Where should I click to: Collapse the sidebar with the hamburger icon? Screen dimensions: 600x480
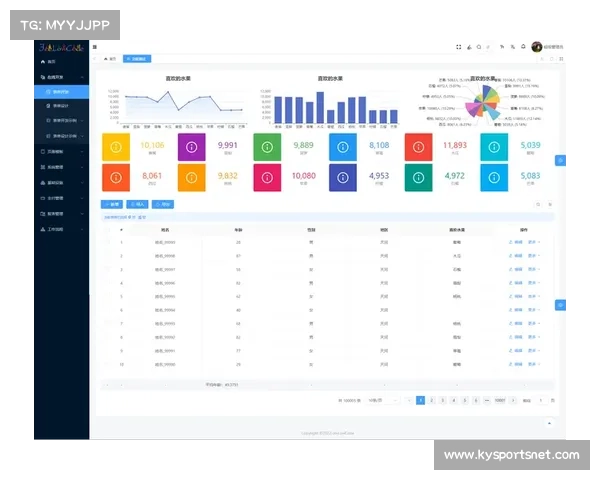tap(95, 46)
